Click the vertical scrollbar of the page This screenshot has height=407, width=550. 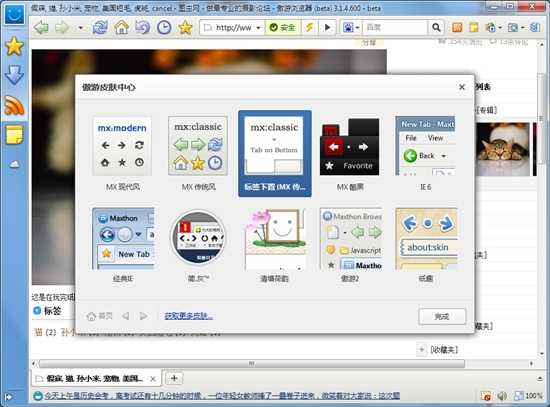point(541,119)
